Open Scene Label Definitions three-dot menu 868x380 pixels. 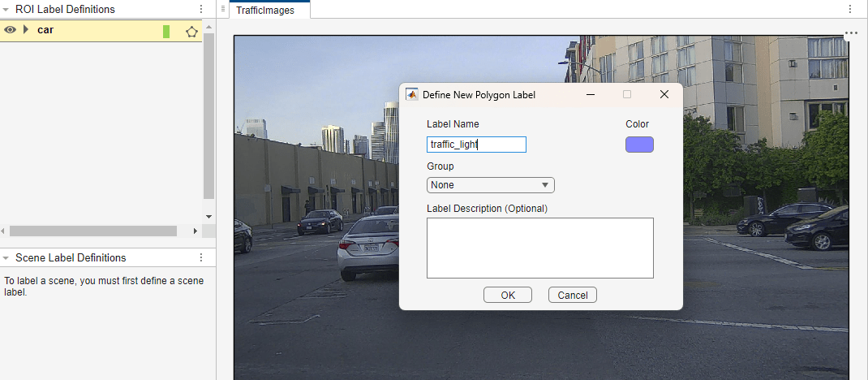click(201, 257)
